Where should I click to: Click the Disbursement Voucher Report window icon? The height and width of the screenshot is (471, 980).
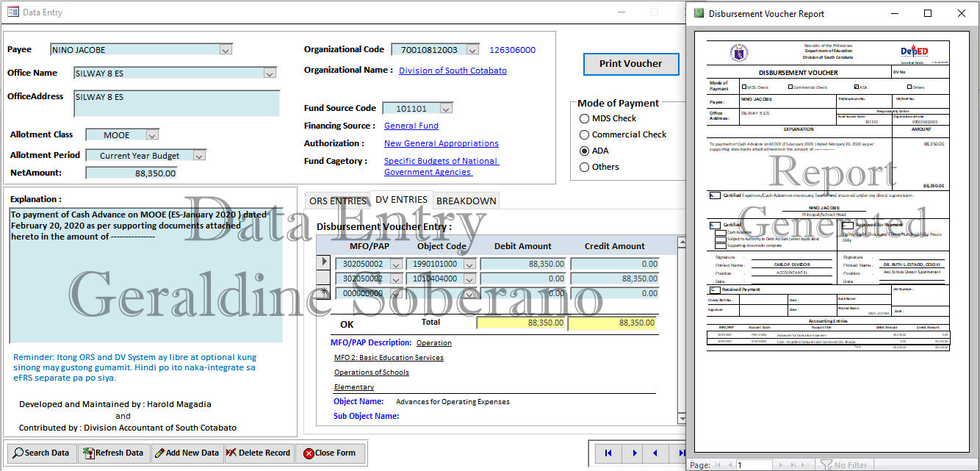699,13
